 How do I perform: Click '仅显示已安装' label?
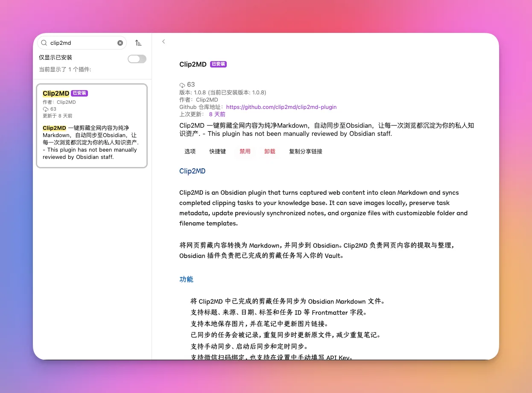[x=56, y=58]
